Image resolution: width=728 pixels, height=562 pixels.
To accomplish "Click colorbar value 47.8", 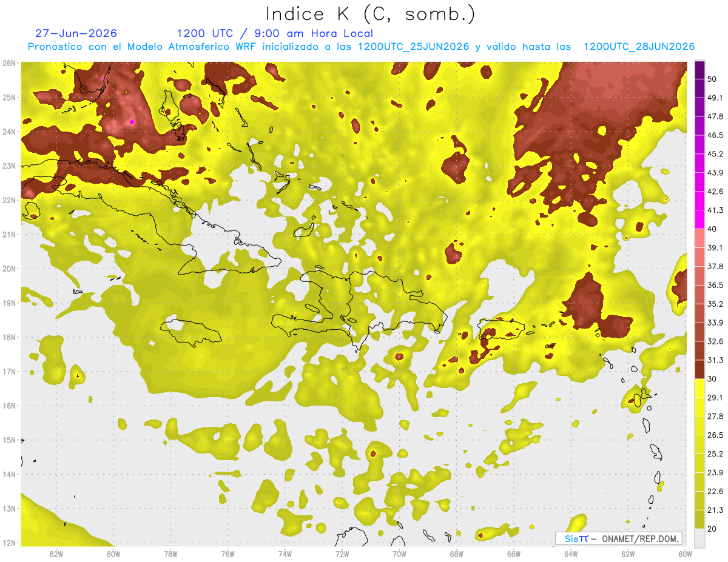I will 715,116.
